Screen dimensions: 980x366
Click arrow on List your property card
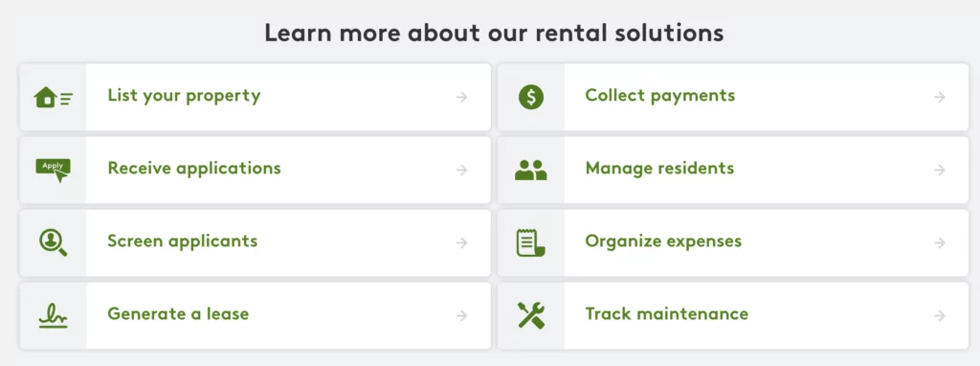click(462, 97)
